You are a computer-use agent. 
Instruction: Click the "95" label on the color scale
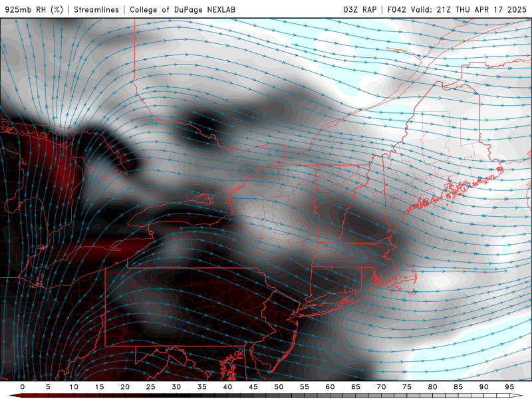[509, 387]
